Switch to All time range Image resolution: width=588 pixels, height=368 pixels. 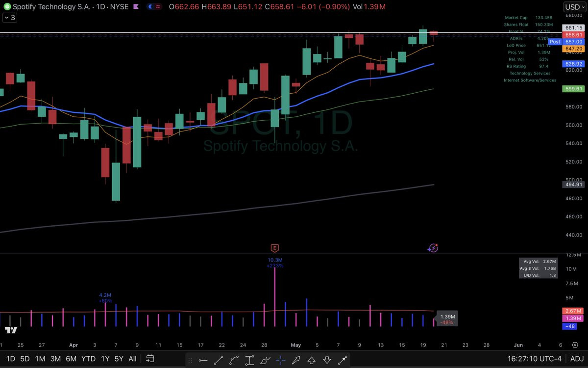click(132, 359)
